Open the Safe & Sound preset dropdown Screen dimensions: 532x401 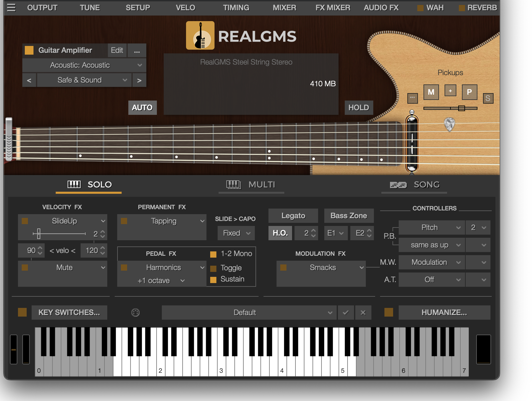[84, 80]
